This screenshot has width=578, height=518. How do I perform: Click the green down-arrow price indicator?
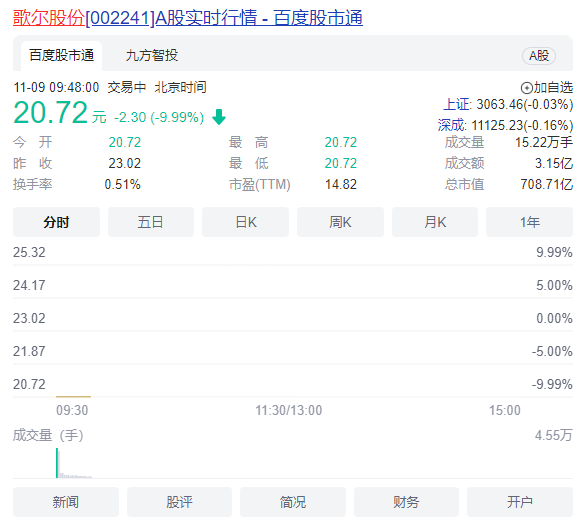(x=219, y=117)
